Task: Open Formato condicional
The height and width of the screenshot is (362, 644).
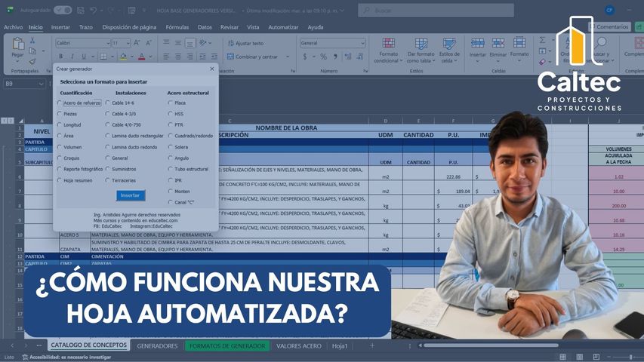Action: (389, 51)
